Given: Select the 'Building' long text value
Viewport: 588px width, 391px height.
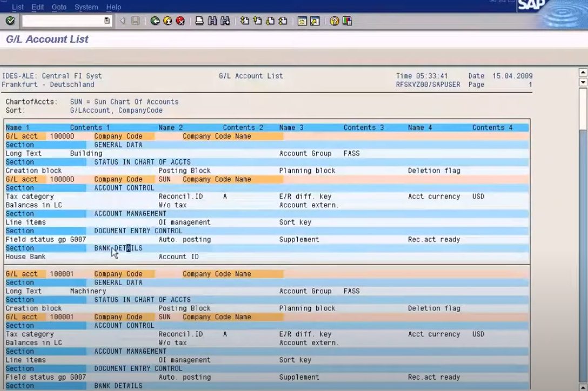Looking at the screenshot, I should [x=86, y=153].
